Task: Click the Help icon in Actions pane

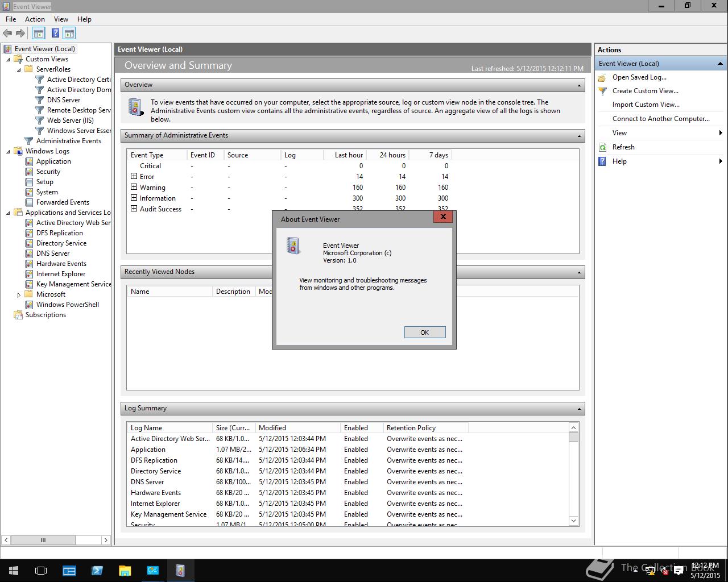Action: point(603,161)
